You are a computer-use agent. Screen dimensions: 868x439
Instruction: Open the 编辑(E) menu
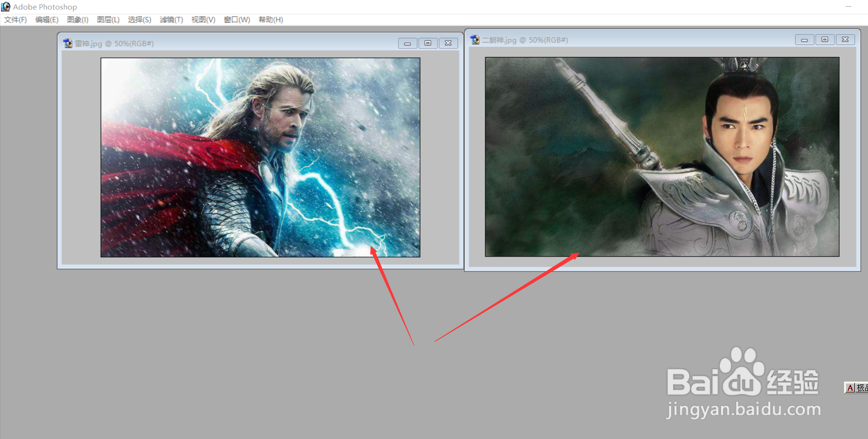coord(47,20)
